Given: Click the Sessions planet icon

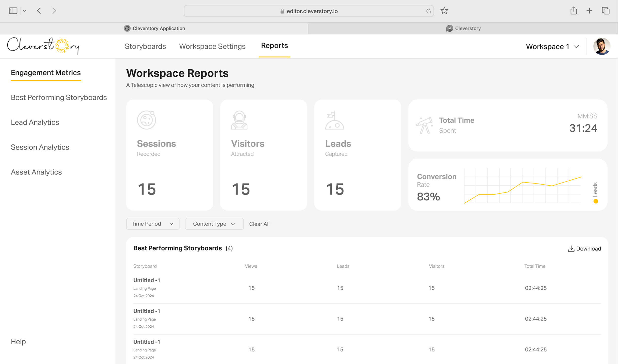Looking at the screenshot, I should point(146,120).
